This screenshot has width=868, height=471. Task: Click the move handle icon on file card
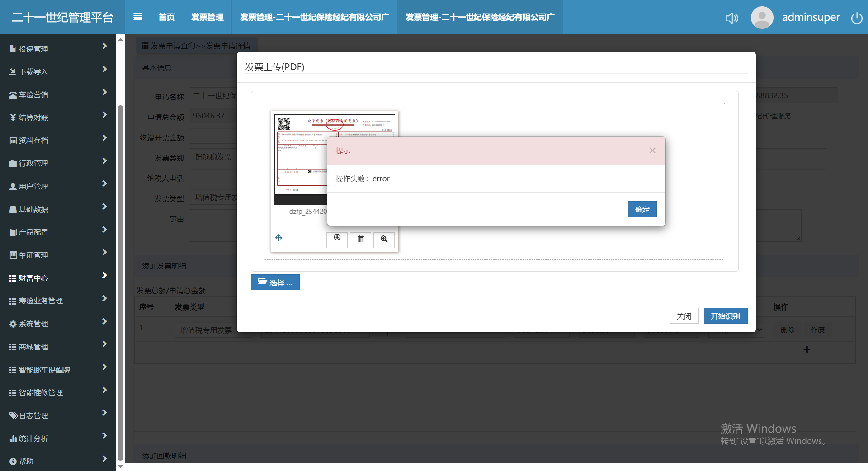pyautogui.click(x=279, y=238)
